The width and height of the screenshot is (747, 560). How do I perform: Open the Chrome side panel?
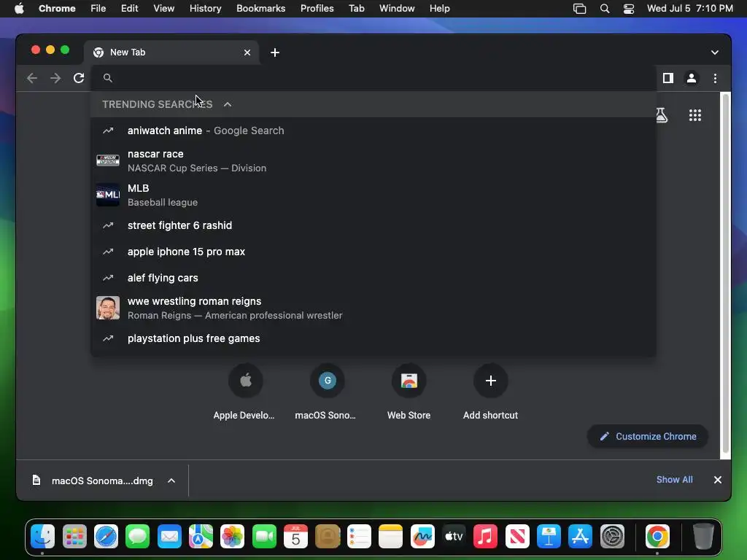pos(668,78)
